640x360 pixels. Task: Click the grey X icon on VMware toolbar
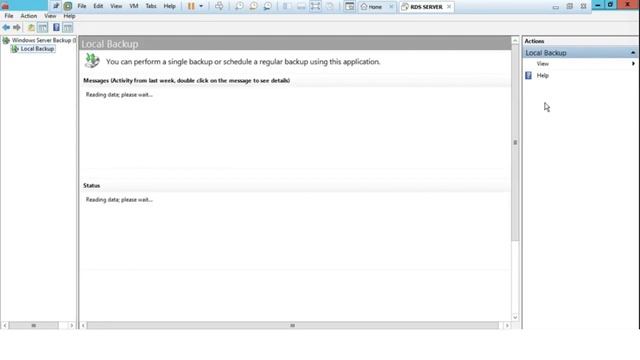click(x=583, y=7)
